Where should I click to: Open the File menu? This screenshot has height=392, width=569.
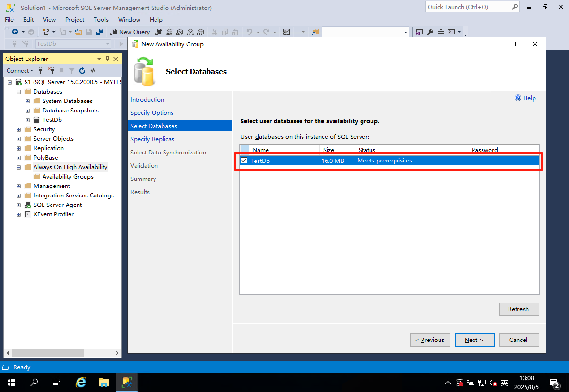pyautogui.click(x=9, y=20)
